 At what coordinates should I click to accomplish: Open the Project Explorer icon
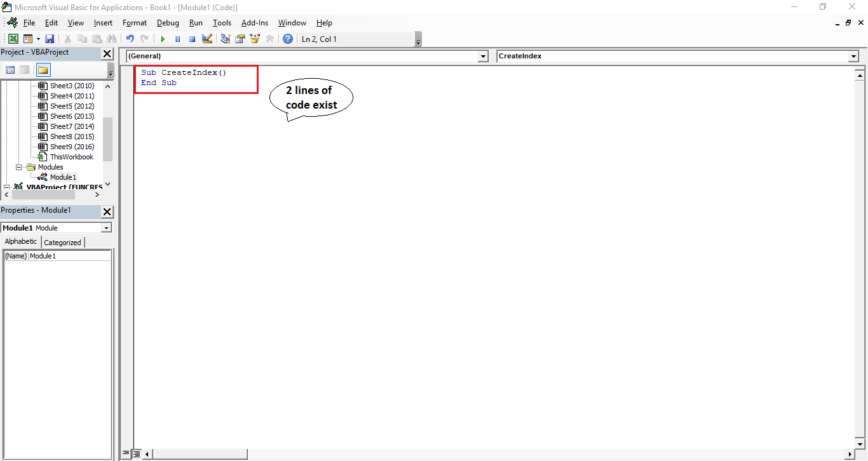pos(226,39)
